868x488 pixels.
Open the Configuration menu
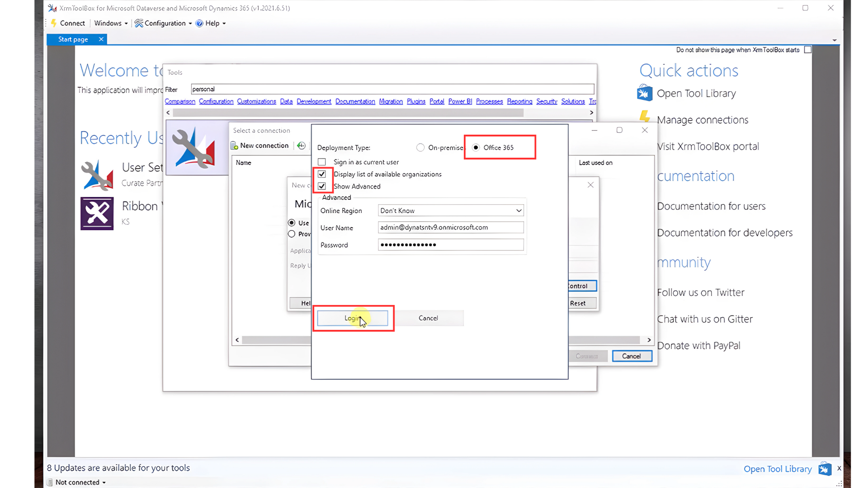coord(168,23)
